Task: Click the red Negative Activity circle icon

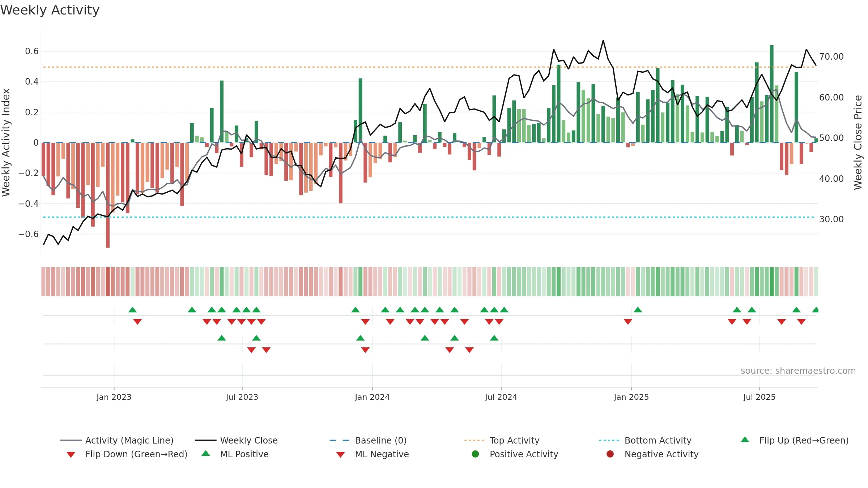Action: click(610, 454)
